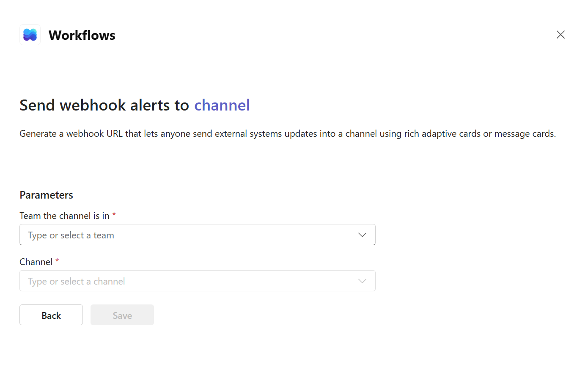Click the X to dismiss the dialog
Image resolution: width=588 pixels, height=365 pixels.
(x=561, y=34)
